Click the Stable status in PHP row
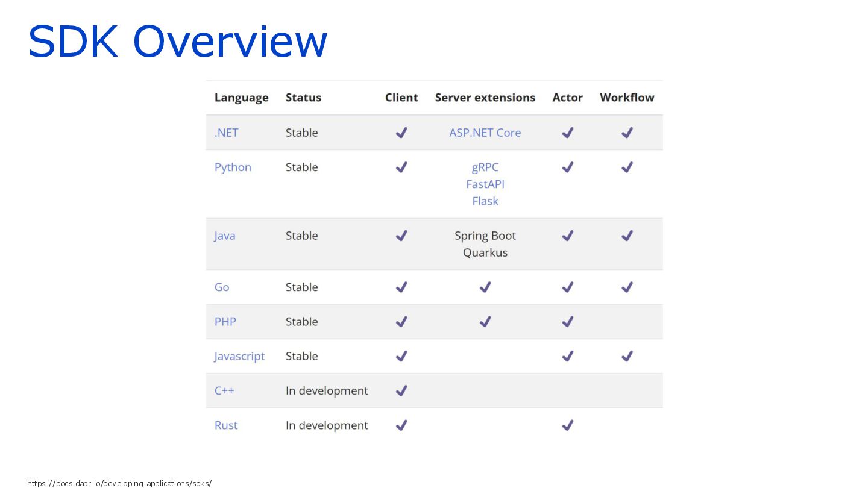The width and height of the screenshot is (868, 488). click(301, 322)
